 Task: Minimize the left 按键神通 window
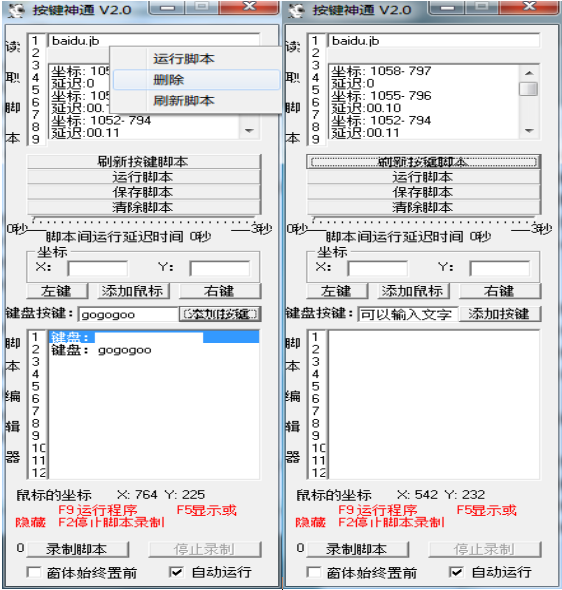tap(168, 7)
